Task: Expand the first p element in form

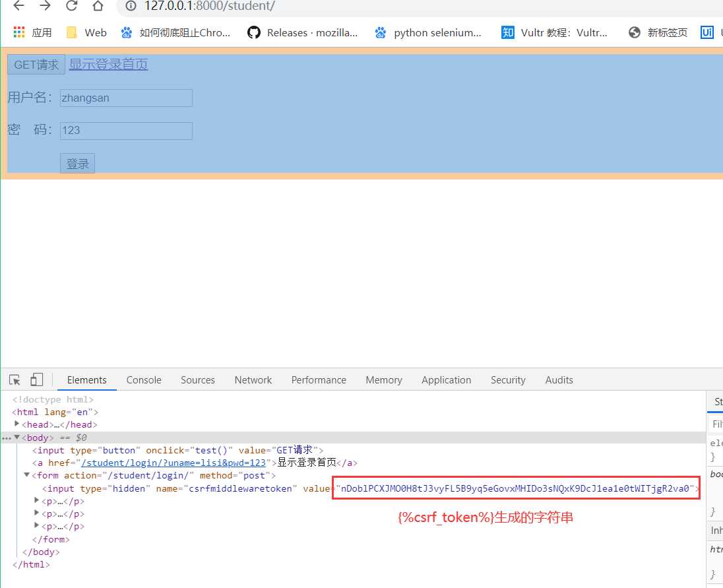Action: point(37,501)
